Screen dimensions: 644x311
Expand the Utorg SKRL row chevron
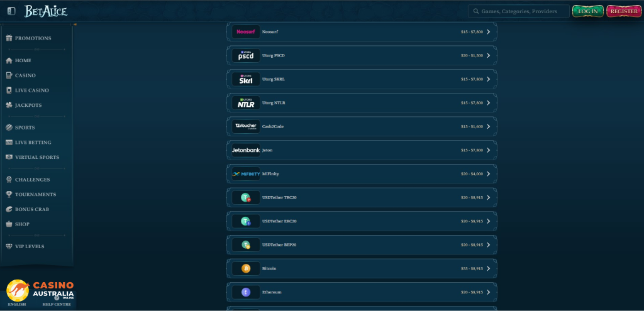(x=488, y=79)
